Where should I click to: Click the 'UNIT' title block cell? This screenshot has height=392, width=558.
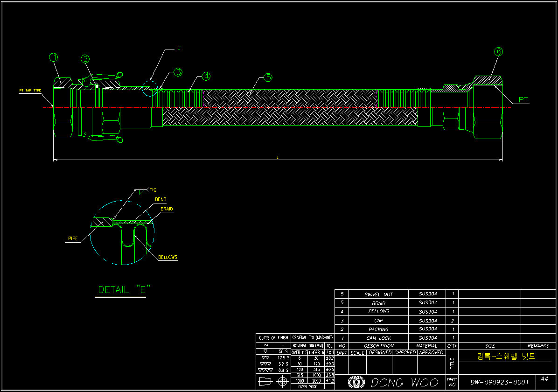point(342,353)
